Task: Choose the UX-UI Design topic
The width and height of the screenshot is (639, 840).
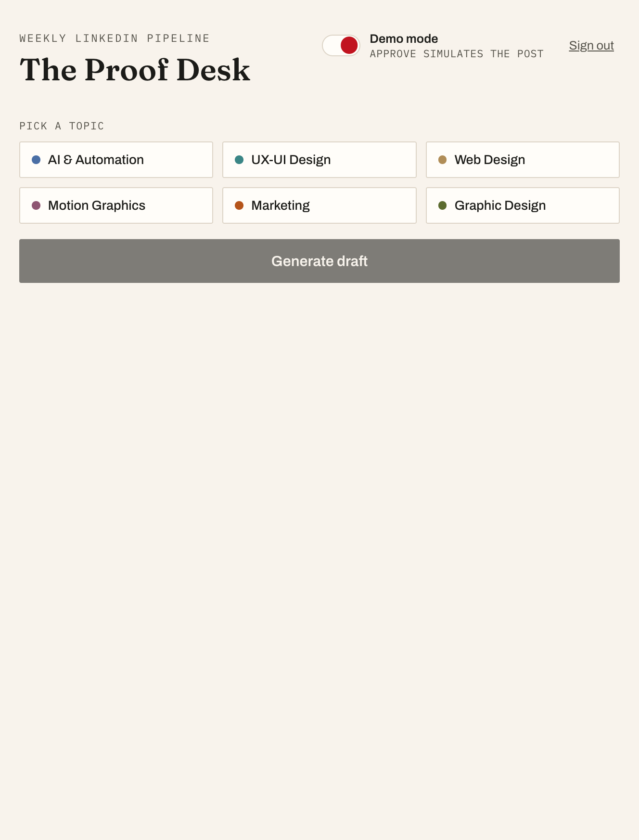Action: 319,160
